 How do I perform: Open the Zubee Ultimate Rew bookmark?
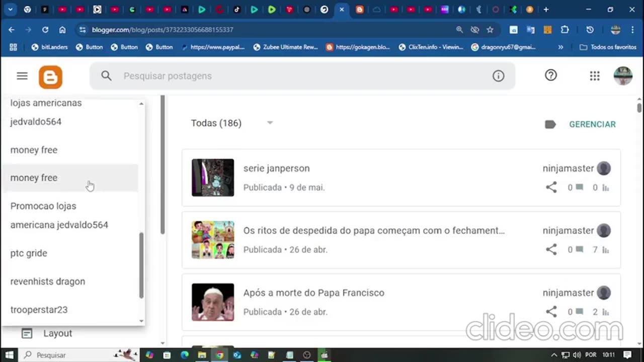tap(286, 47)
